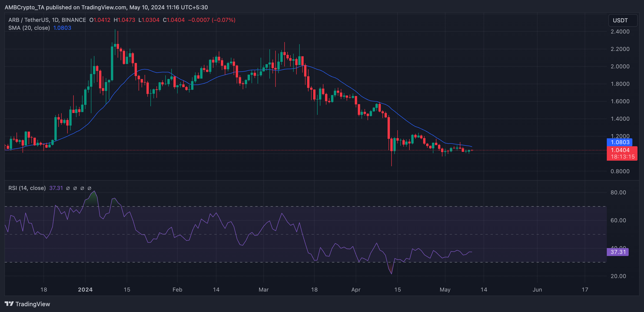Click the 1.6000 price scale value
Viewport: 644px width, 312px height.
click(620, 101)
